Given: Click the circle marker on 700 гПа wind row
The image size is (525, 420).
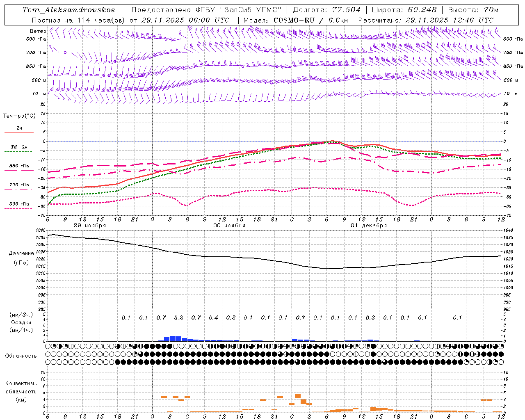Looking at the screenshot, I should click(65, 52).
